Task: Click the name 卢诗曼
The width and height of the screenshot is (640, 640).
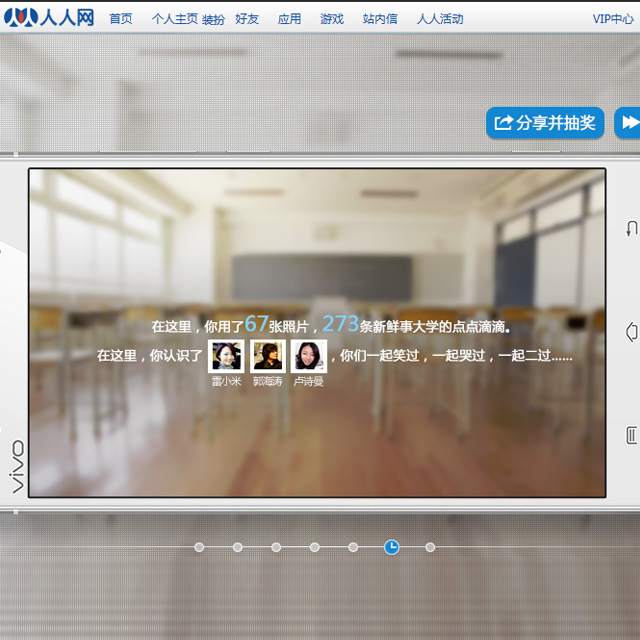Action: [309, 382]
